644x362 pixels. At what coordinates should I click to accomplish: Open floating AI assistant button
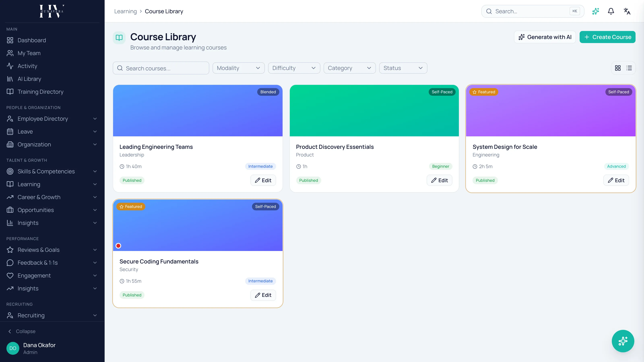point(623,341)
